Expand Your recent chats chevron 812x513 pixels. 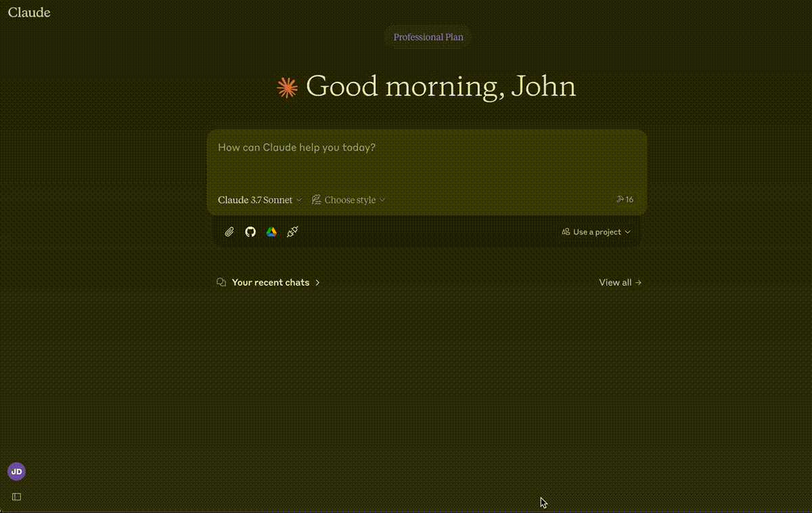coord(317,282)
